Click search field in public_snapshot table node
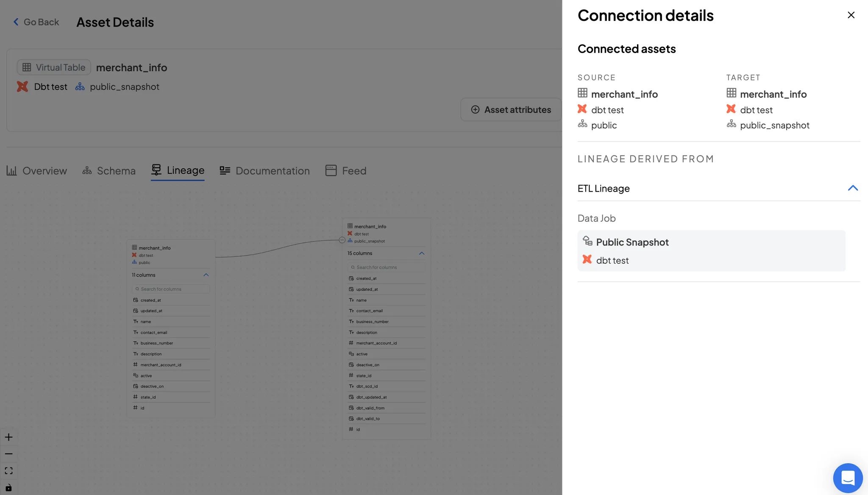 (x=387, y=267)
